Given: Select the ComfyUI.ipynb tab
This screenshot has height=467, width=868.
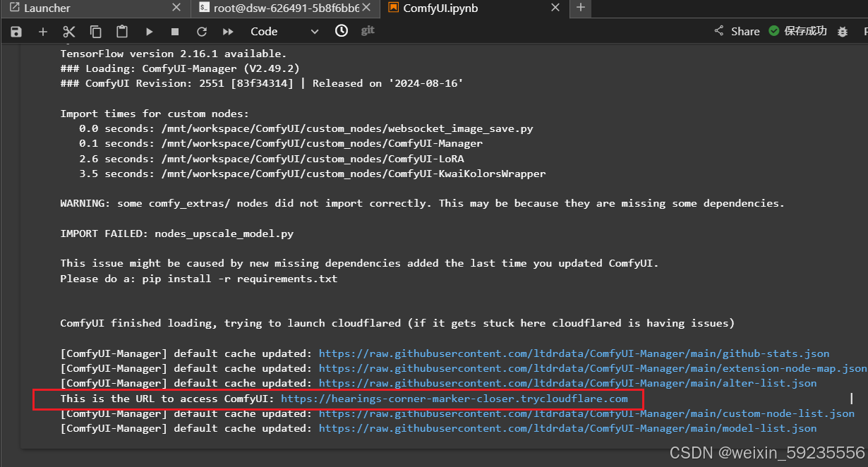Looking at the screenshot, I should [475, 8].
